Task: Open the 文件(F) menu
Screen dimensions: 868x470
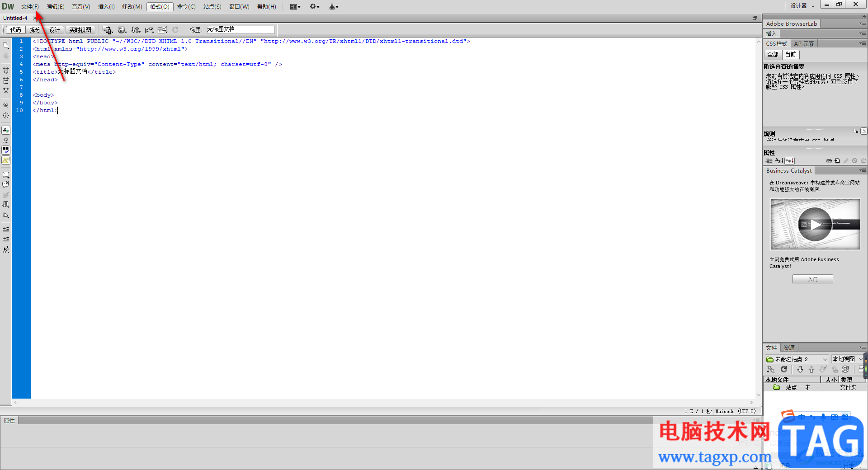Action: (x=30, y=7)
